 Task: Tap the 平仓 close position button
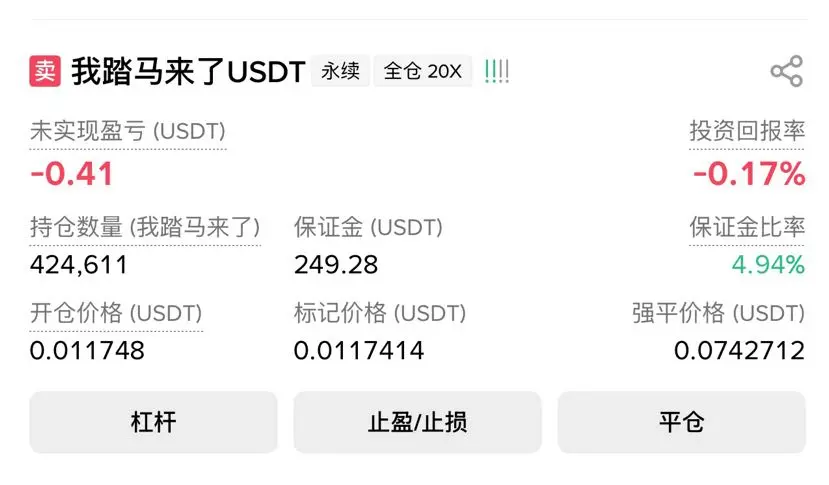point(681,422)
